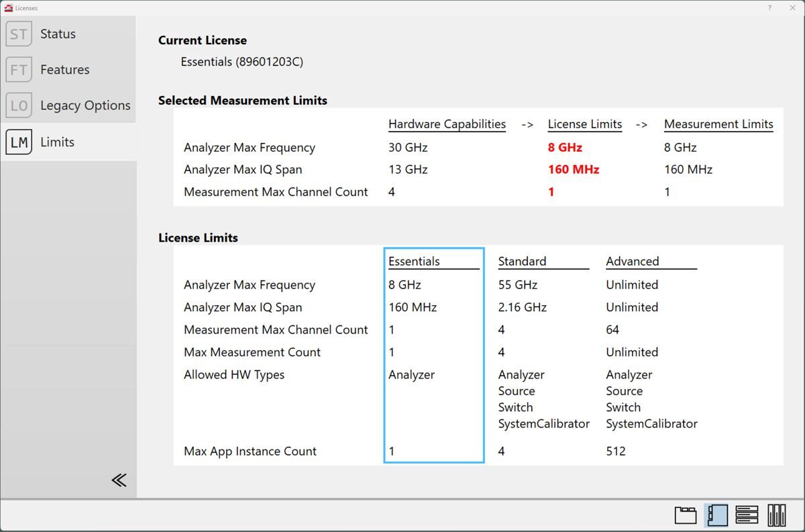Click Switch in the Advanced column
805x532 pixels.
point(623,407)
